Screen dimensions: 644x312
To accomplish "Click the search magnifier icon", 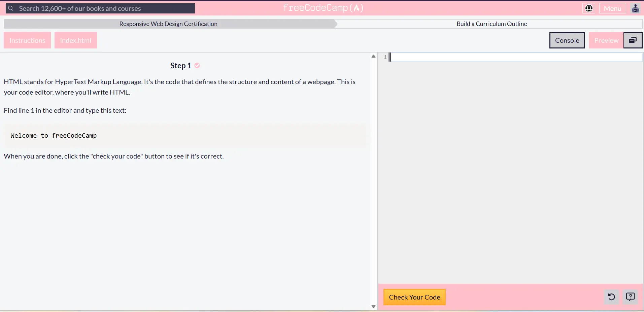I will pyautogui.click(x=11, y=8).
